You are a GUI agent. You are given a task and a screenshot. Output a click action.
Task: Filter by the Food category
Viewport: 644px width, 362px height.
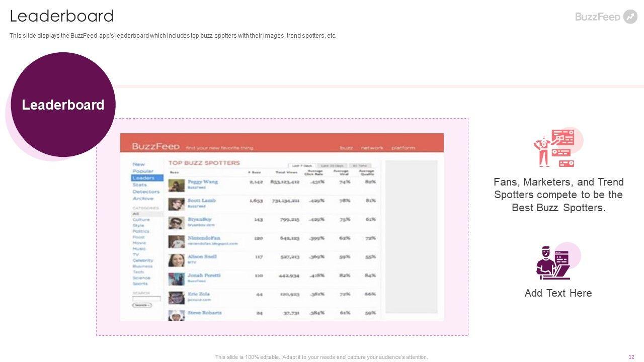coord(138,237)
